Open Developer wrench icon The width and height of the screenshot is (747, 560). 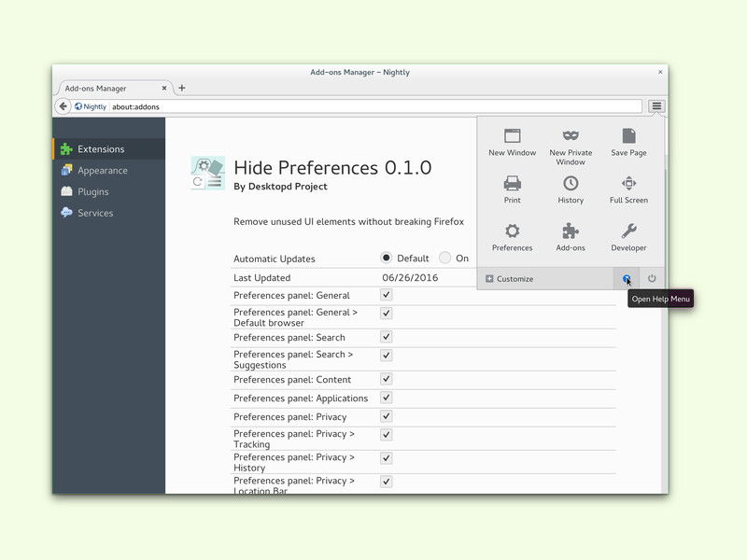(628, 231)
